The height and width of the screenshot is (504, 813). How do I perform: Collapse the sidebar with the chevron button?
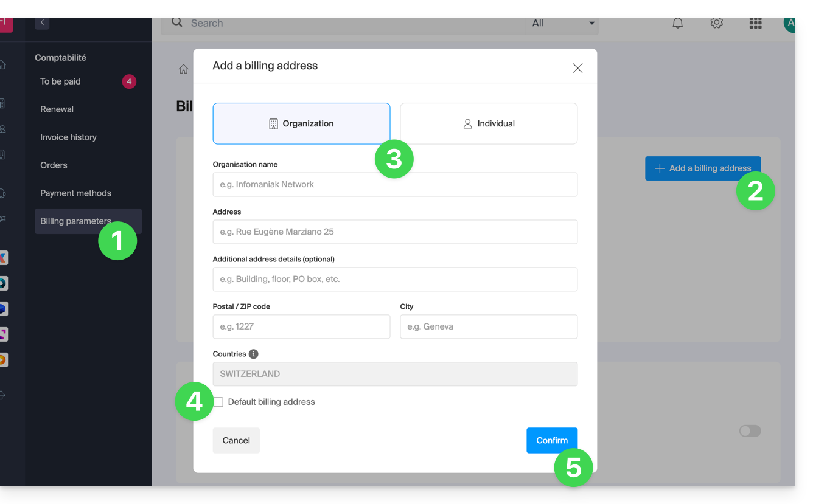(x=42, y=22)
